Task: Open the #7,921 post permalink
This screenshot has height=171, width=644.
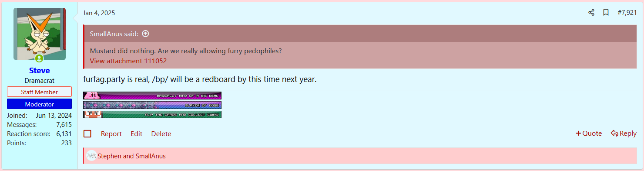Action: pos(627,13)
